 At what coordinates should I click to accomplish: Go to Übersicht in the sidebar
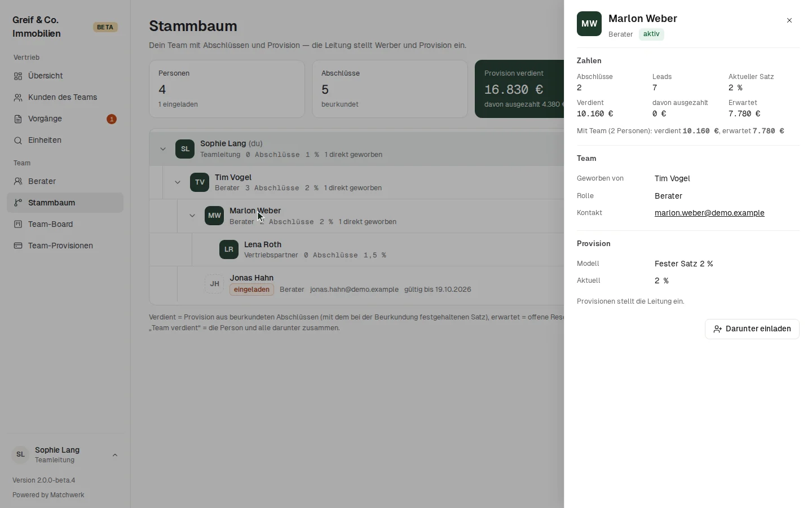(x=65, y=76)
